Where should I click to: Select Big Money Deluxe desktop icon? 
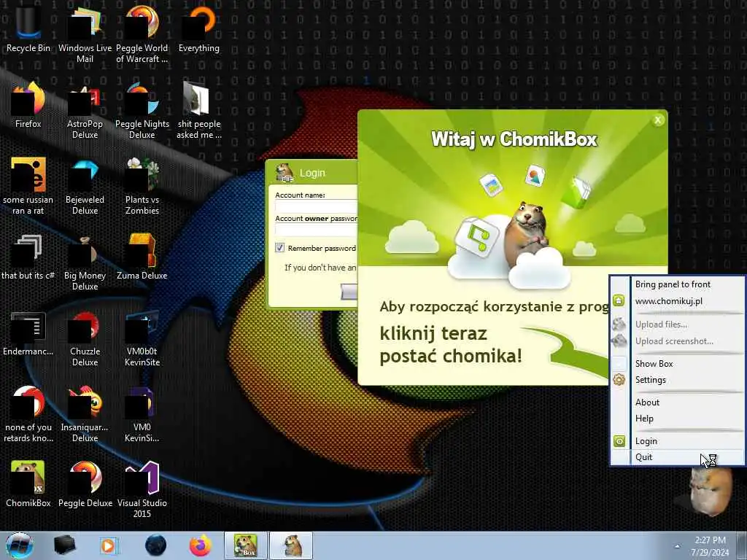(x=85, y=262)
